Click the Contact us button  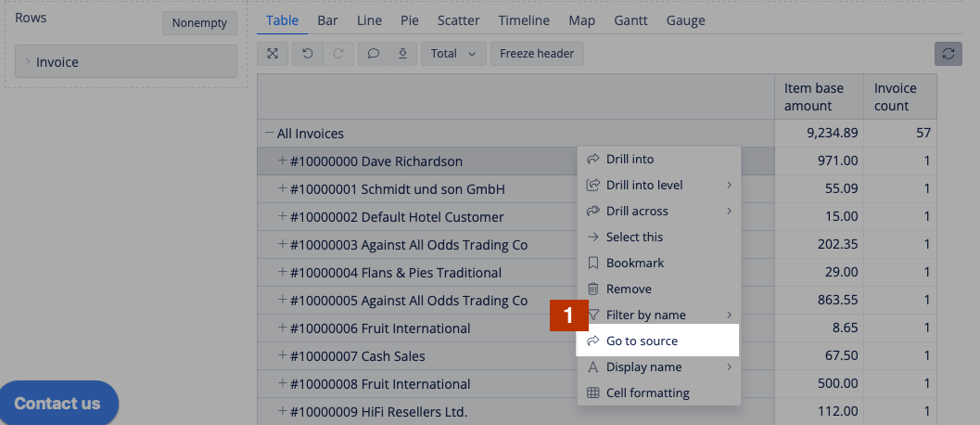click(x=57, y=404)
